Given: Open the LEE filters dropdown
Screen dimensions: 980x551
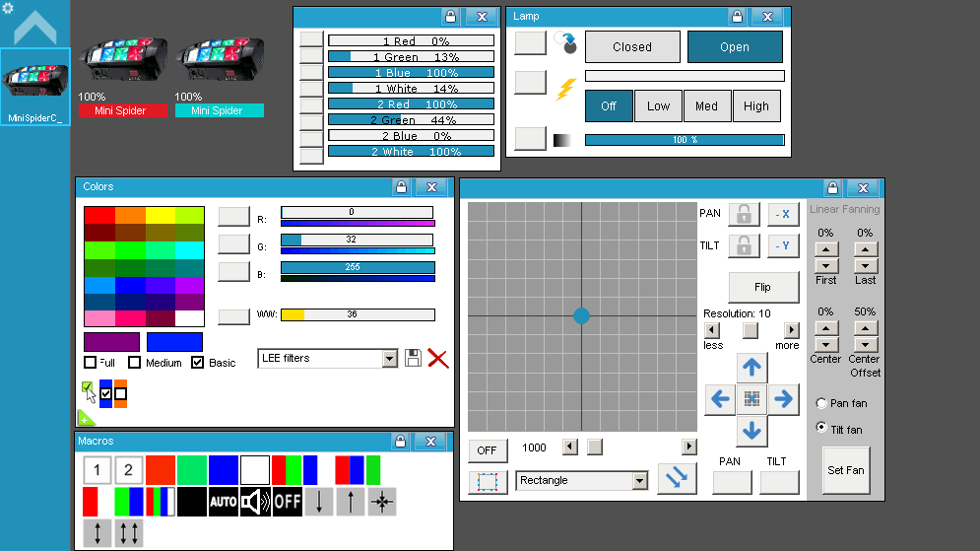Looking at the screenshot, I should coord(390,359).
